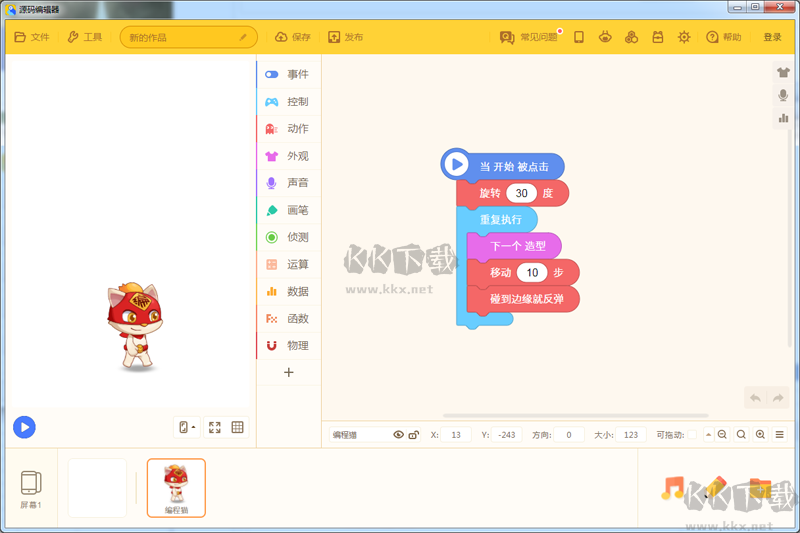
Task: Select the 运算 operators block category
Action: (289, 264)
